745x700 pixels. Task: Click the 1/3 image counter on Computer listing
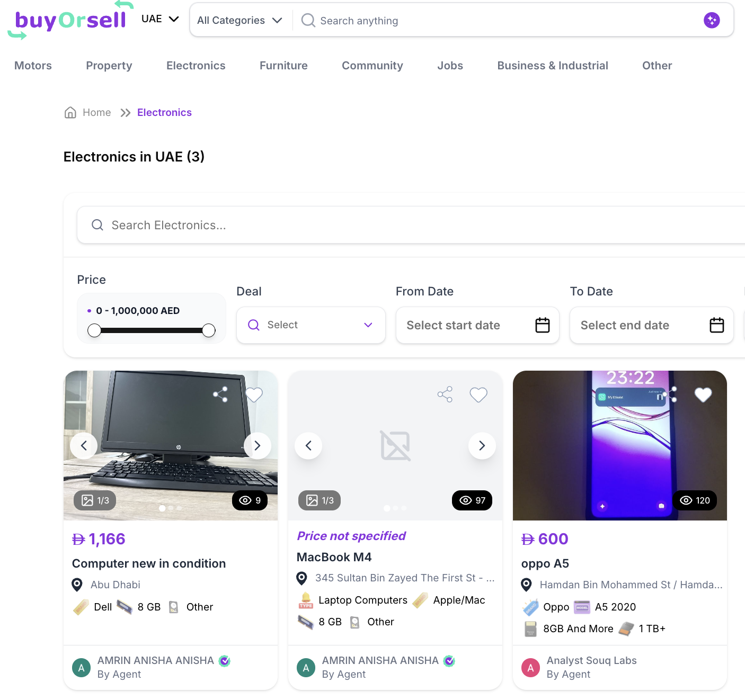pos(95,500)
